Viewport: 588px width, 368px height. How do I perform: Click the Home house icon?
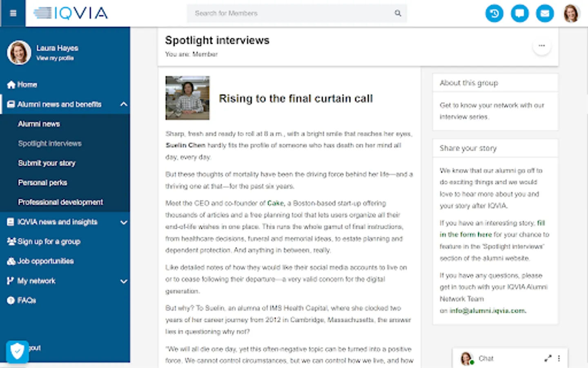[x=11, y=85]
